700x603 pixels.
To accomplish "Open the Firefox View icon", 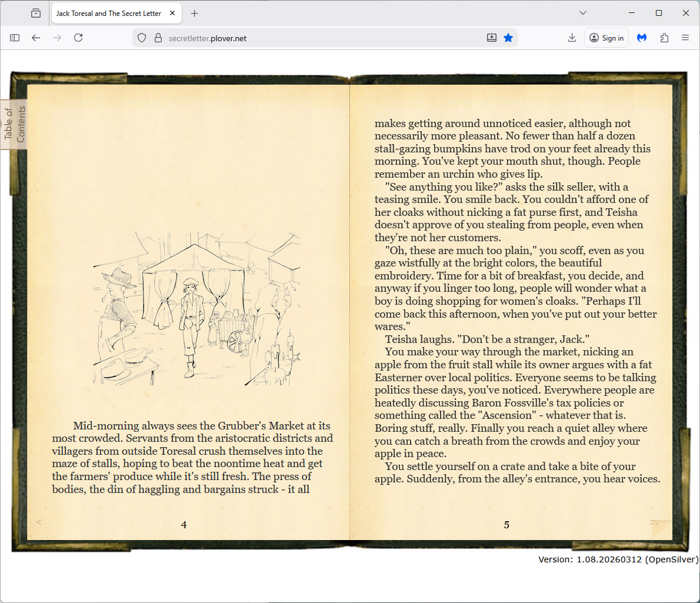I will [36, 13].
